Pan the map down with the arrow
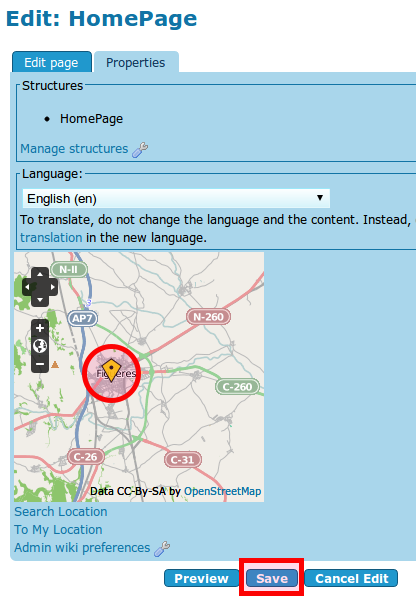The image size is (416, 603). pyautogui.click(x=40, y=300)
